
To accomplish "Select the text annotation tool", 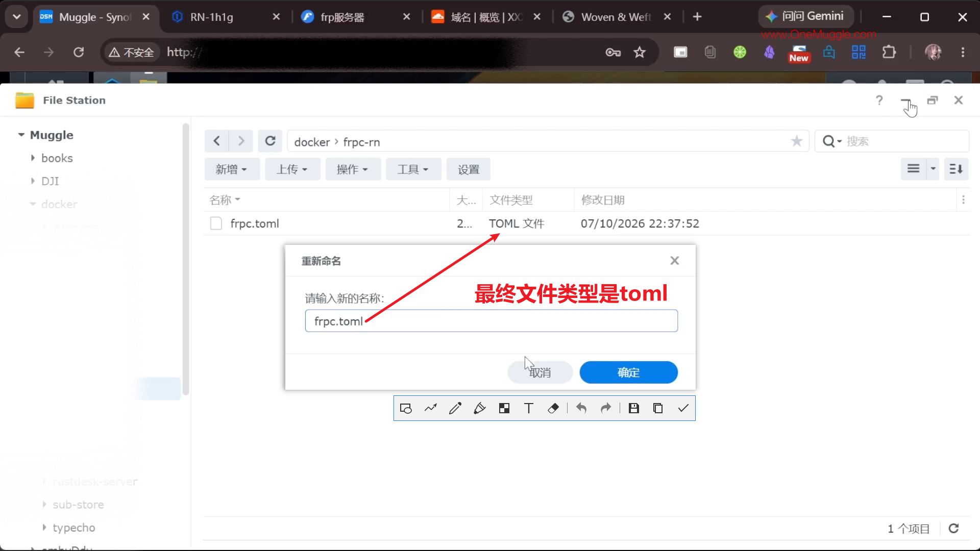I will (529, 408).
